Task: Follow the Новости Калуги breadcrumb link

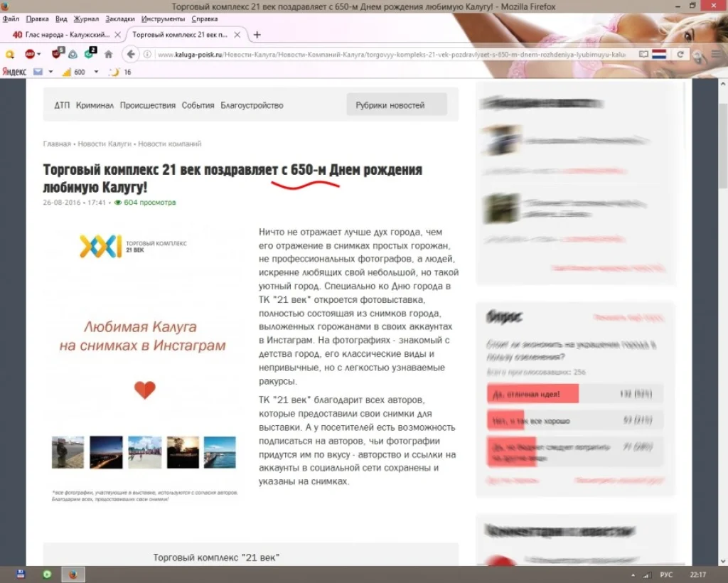Action: 105,144
